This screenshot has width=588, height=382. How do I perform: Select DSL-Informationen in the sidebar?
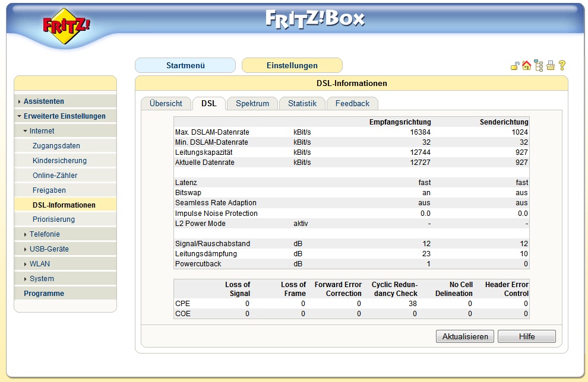click(64, 205)
